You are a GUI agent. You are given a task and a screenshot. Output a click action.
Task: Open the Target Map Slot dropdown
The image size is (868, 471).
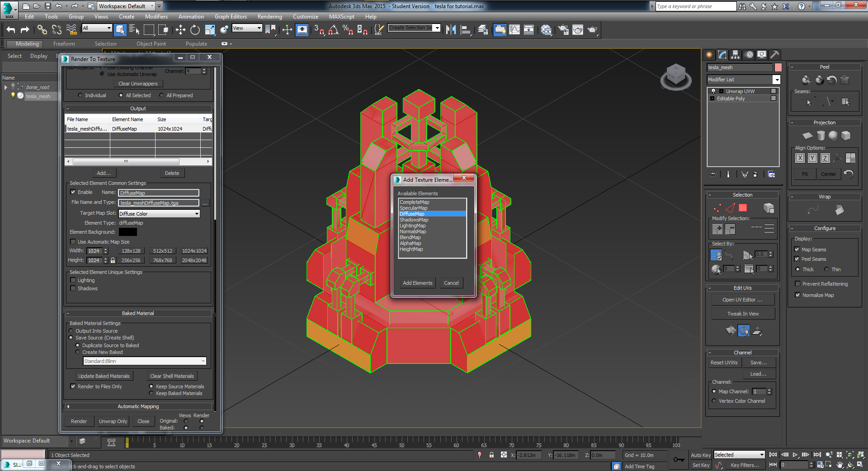coord(159,214)
